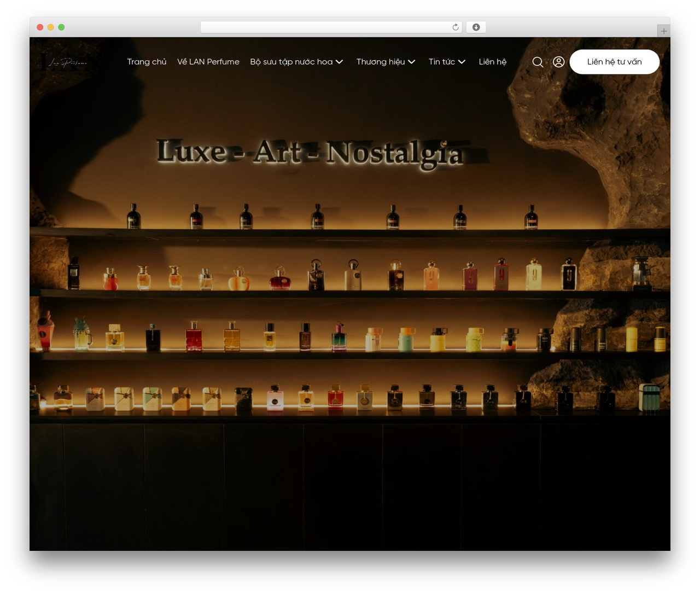Maximize the window with the green button

click(x=61, y=27)
